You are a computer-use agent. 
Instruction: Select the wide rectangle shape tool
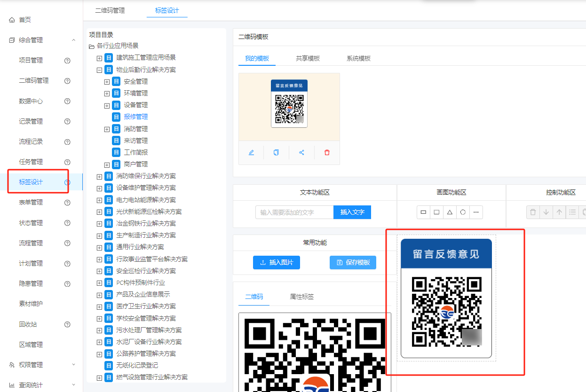[x=423, y=212]
